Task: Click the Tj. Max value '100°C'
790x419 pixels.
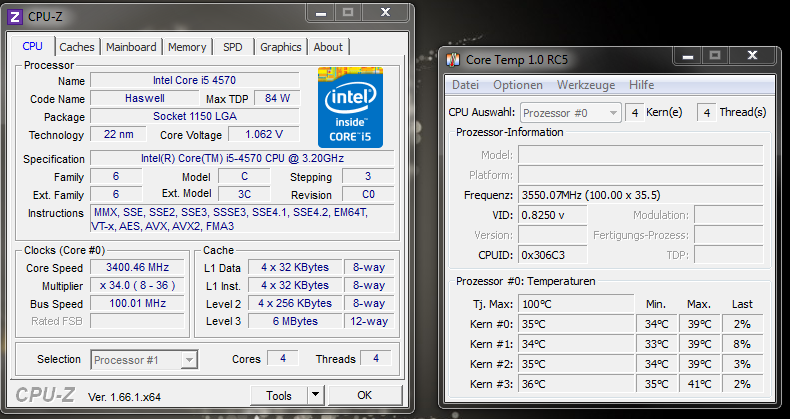Action: tap(576, 304)
